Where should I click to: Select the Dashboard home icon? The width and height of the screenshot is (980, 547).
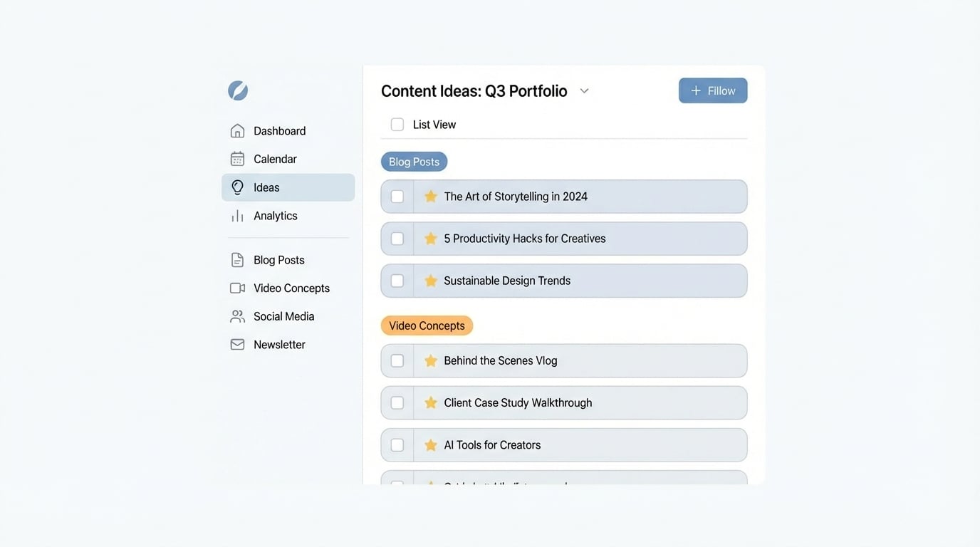237,130
